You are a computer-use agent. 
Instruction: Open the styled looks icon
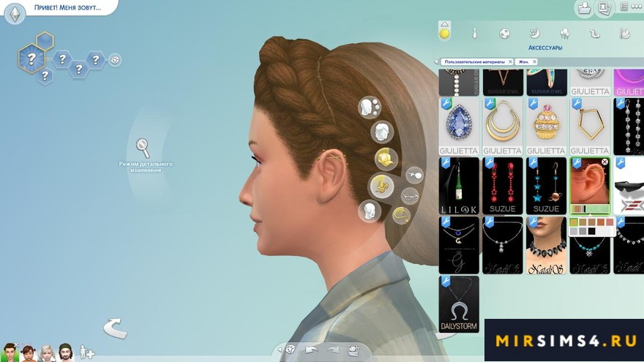pos(353,350)
